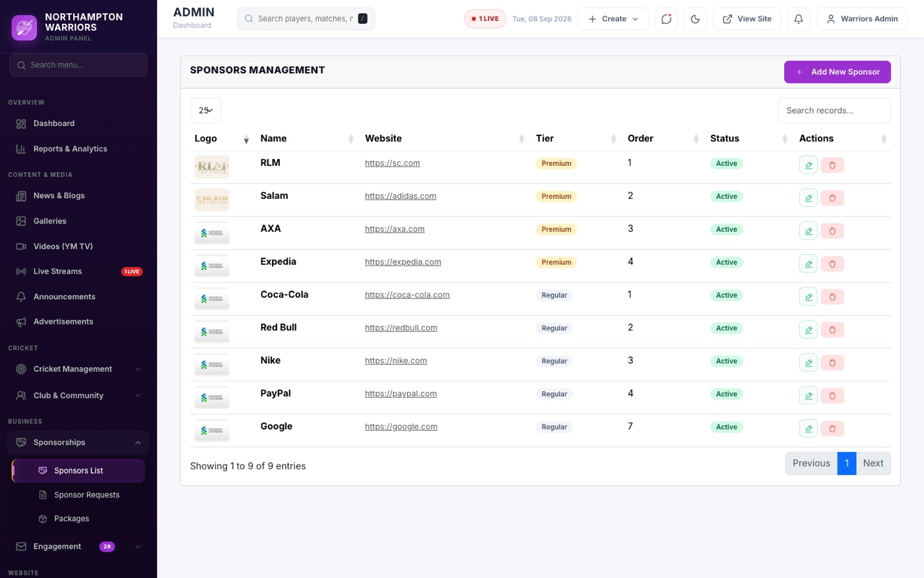Edit the Salam sponsor entry
This screenshot has width=924, height=578.
808,198
